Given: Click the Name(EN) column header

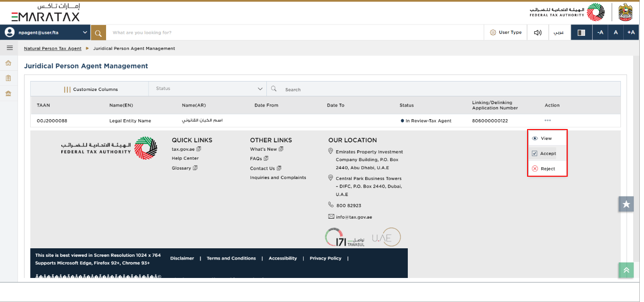Looking at the screenshot, I should (121, 105).
